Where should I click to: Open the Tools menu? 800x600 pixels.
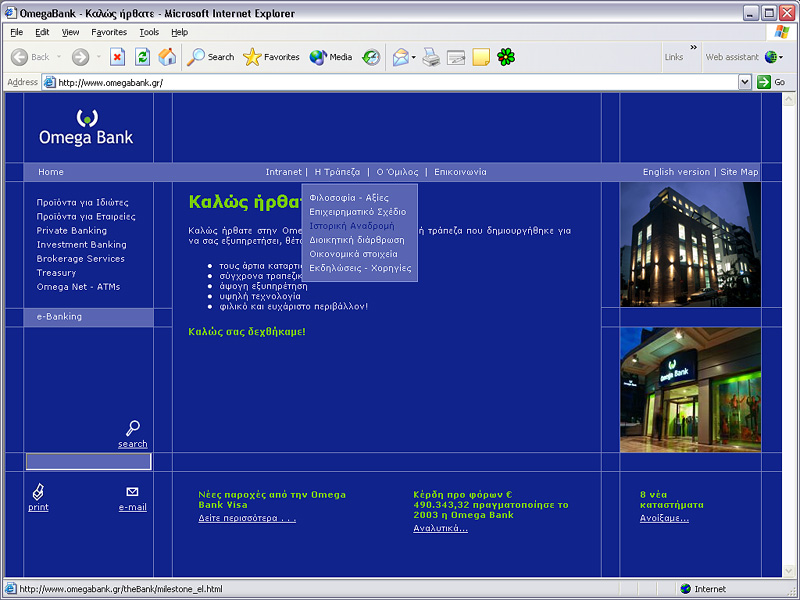tap(149, 32)
